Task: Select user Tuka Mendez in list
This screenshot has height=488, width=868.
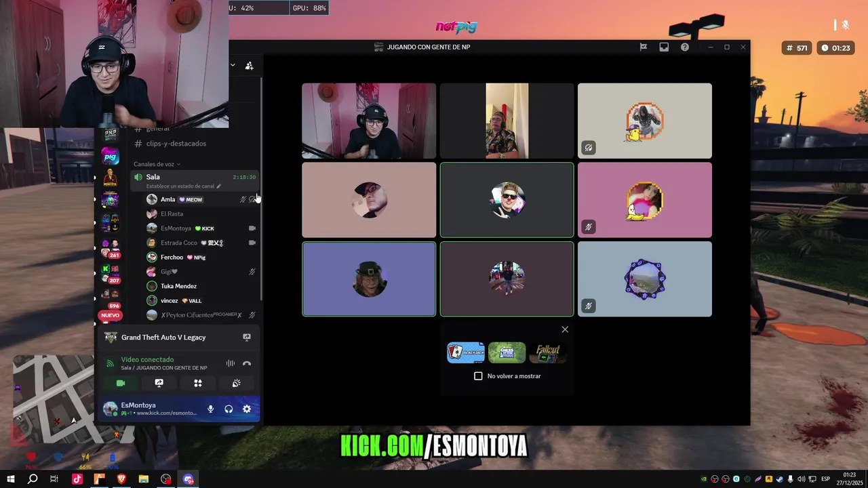Action: click(201, 286)
